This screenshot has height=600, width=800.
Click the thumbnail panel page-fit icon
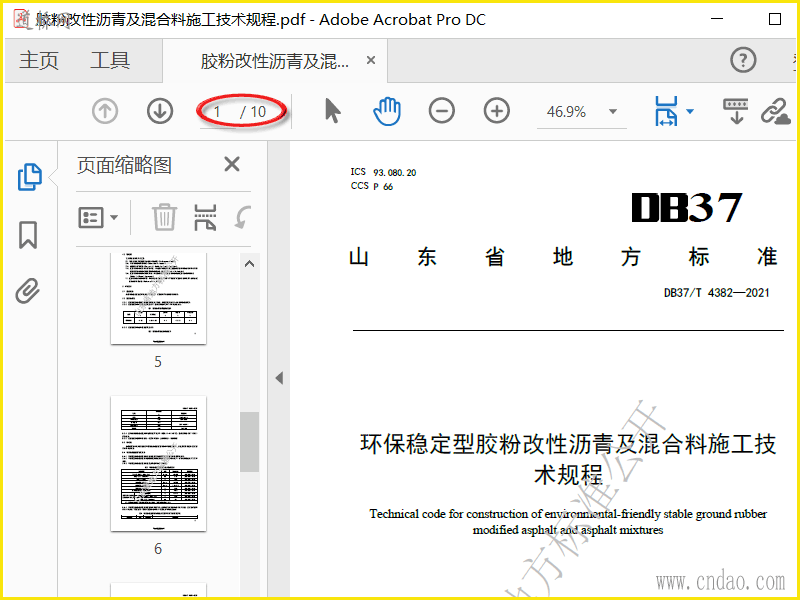[205, 217]
